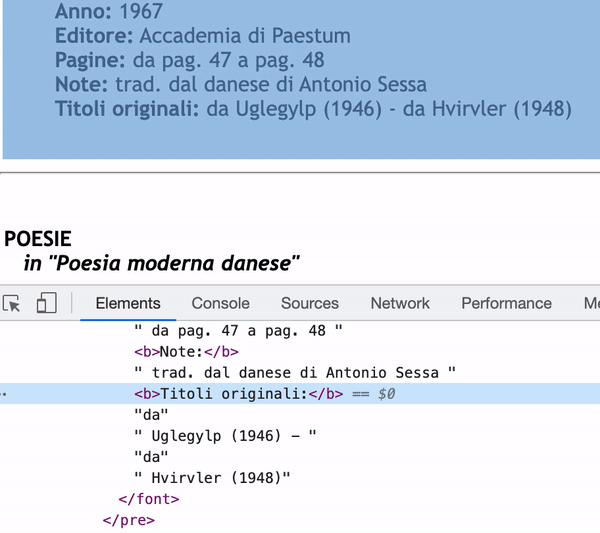Select text node " trad. dal danese di Antonio Sessa "
This screenshot has height=533, width=600.
click(x=295, y=372)
